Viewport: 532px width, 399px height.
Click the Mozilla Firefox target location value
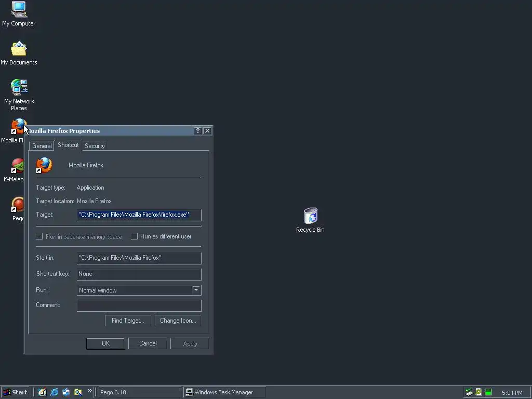click(x=94, y=201)
